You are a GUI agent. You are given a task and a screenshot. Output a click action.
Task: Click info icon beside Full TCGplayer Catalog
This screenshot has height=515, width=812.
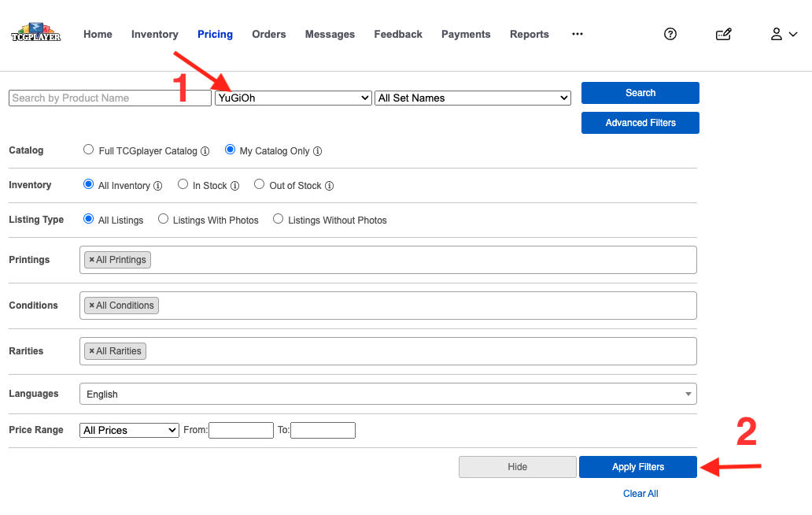(x=205, y=151)
